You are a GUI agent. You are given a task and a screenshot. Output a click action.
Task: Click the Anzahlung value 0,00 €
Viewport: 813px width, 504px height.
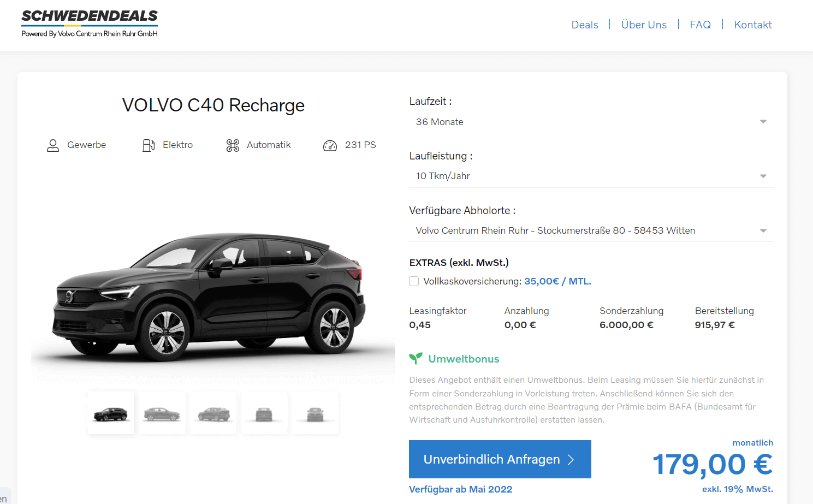point(520,325)
